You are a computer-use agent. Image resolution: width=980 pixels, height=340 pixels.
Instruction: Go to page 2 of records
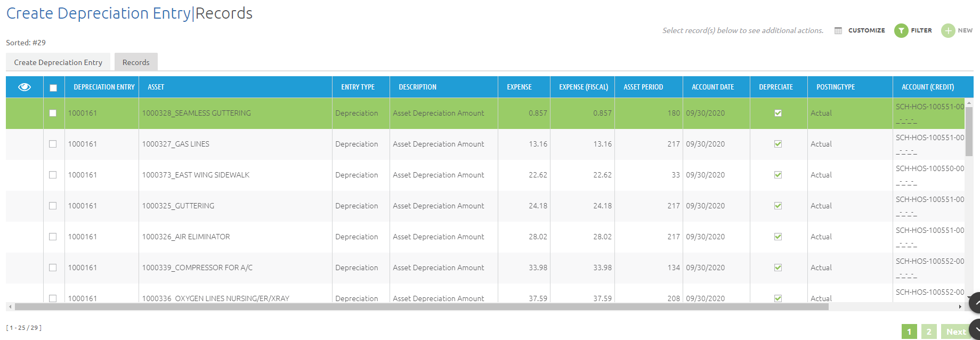(929, 331)
